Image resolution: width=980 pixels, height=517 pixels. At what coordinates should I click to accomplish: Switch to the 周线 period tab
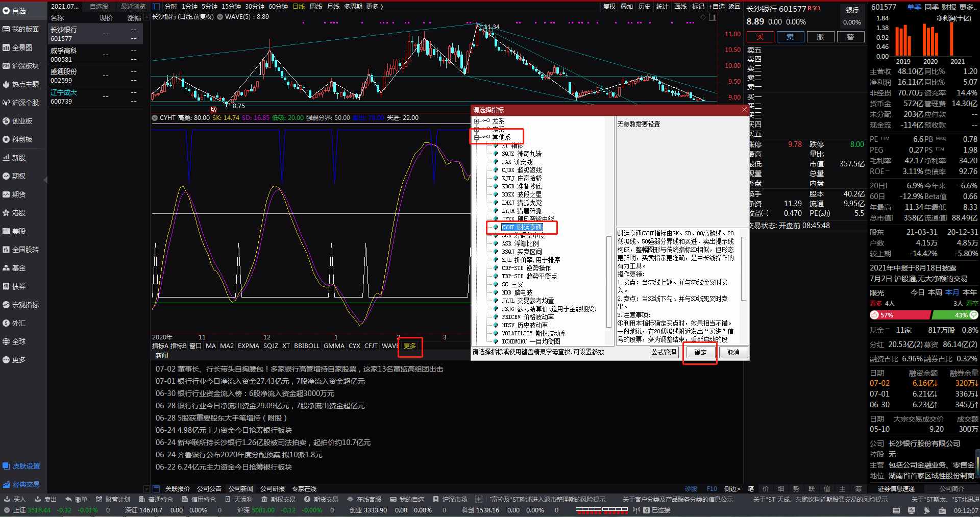point(316,7)
